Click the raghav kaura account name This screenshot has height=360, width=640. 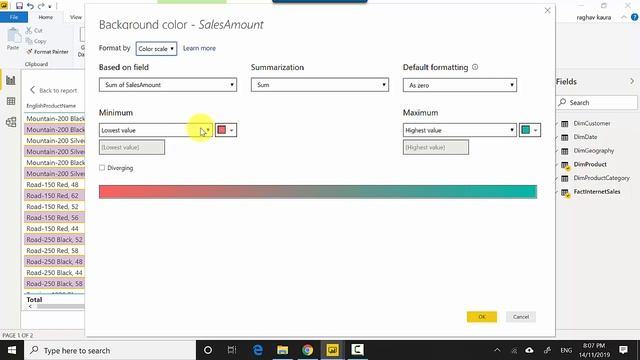[594, 18]
